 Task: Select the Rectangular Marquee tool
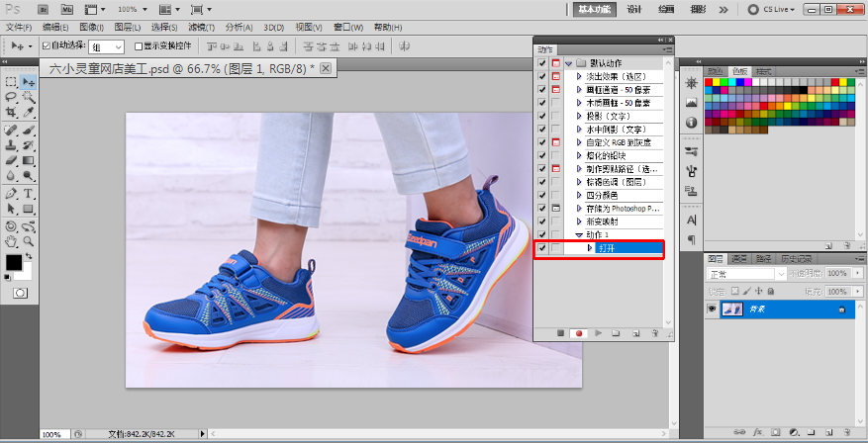11,82
